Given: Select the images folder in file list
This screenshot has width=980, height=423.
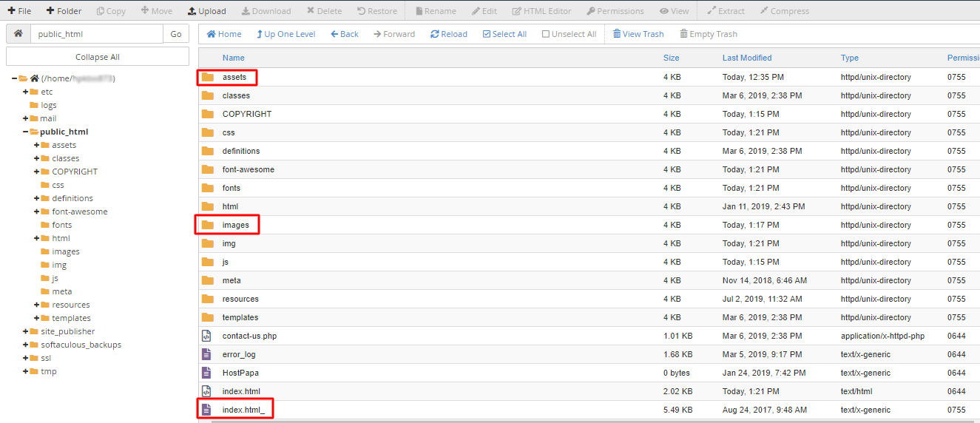Looking at the screenshot, I should tap(235, 225).
